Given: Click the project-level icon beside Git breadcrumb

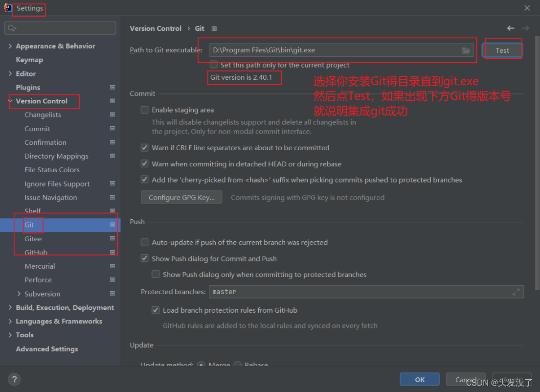Looking at the screenshot, I should tap(214, 28).
